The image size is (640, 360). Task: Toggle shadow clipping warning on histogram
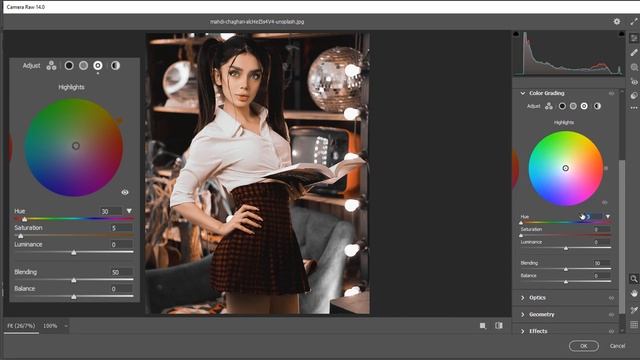tap(516, 34)
